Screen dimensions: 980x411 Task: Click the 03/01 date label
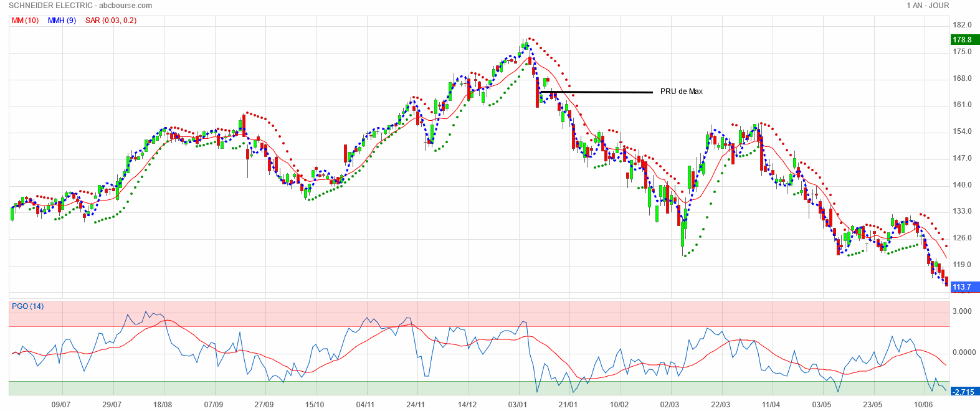click(518, 405)
